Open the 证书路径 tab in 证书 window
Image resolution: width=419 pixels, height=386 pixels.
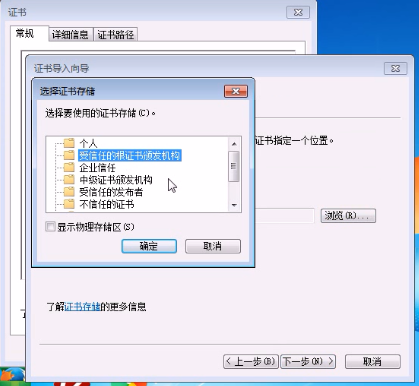pos(115,34)
